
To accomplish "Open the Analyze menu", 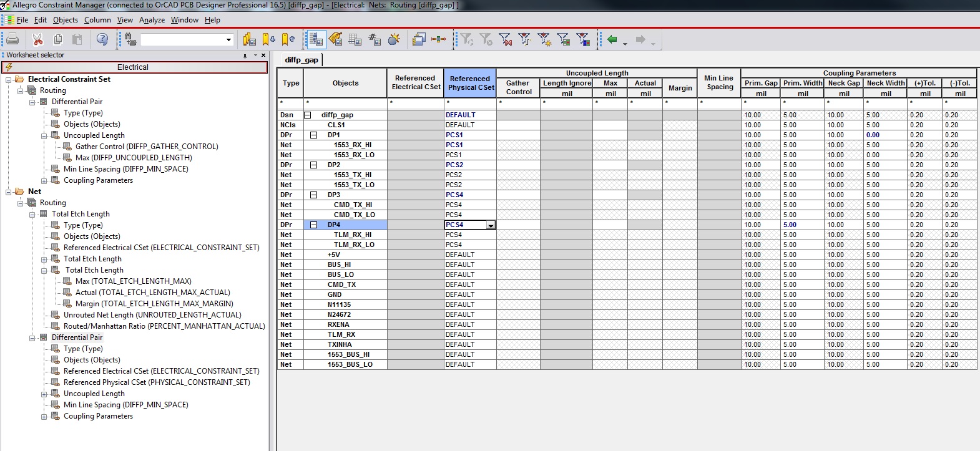I will [x=152, y=20].
